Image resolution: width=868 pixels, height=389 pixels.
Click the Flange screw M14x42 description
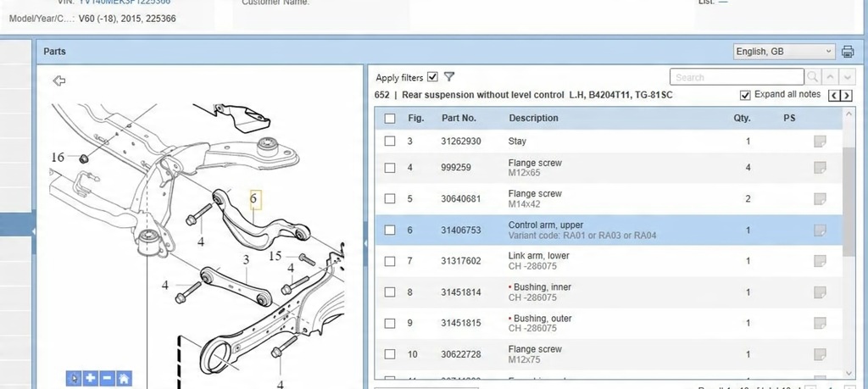pyautogui.click(x=535, y=198)
